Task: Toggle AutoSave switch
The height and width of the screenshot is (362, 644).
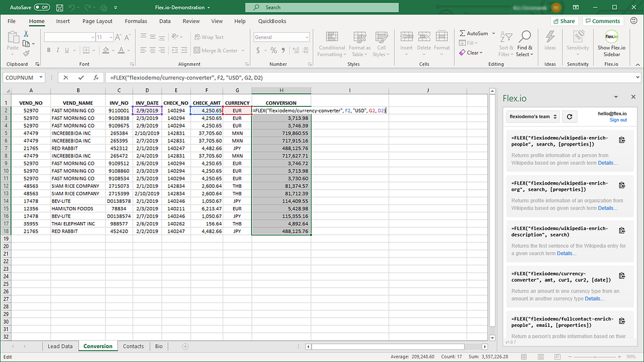Action: (42, 7)
